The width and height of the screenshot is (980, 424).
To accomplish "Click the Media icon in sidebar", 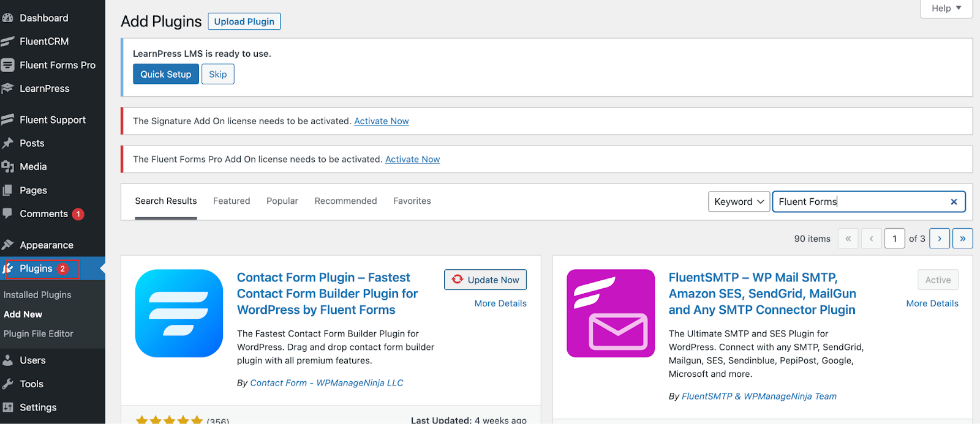I will click(x=7, y=166).
